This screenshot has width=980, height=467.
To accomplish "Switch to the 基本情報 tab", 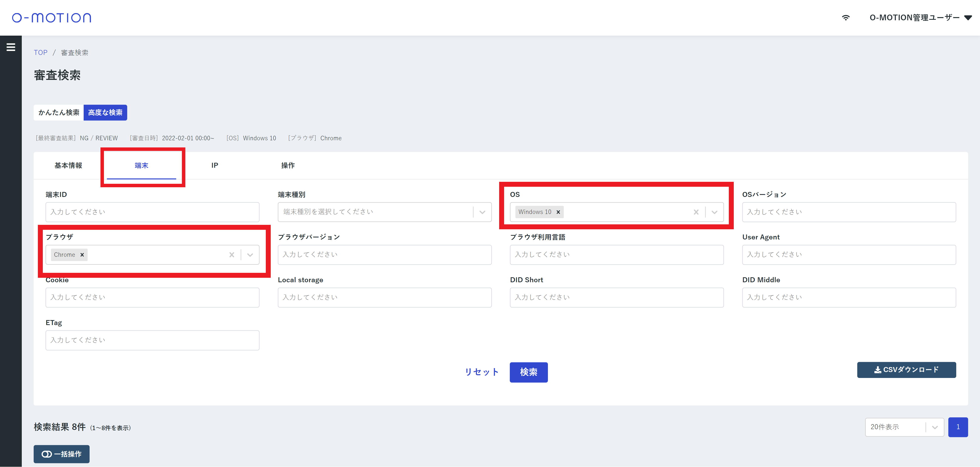I will click(68, 165).
